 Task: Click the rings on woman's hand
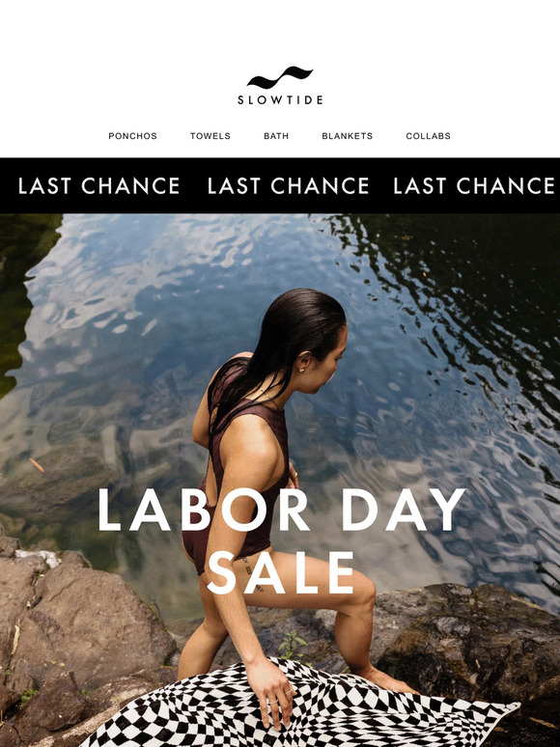click(x=281, y=697)
